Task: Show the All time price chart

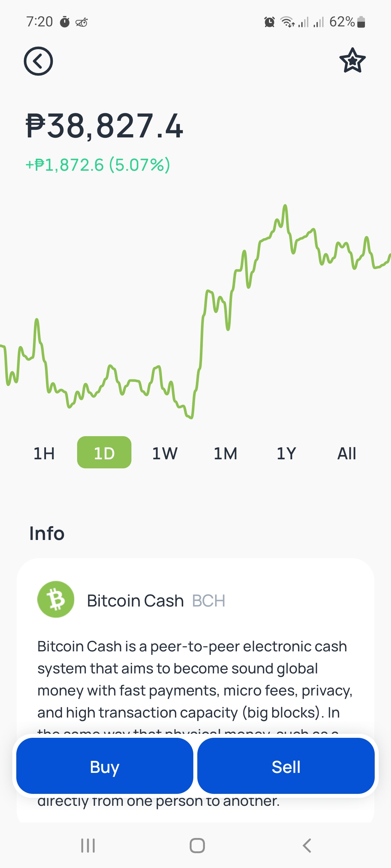Action: coord(346,453)
